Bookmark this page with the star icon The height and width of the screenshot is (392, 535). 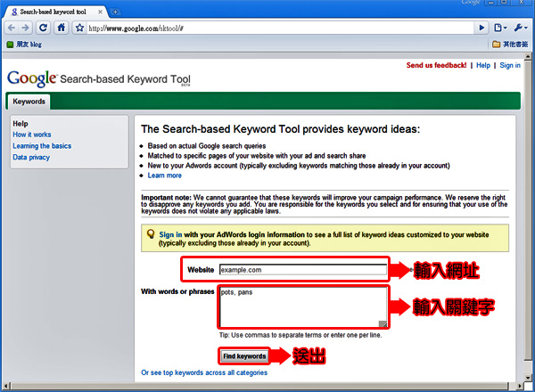[79, 28]
